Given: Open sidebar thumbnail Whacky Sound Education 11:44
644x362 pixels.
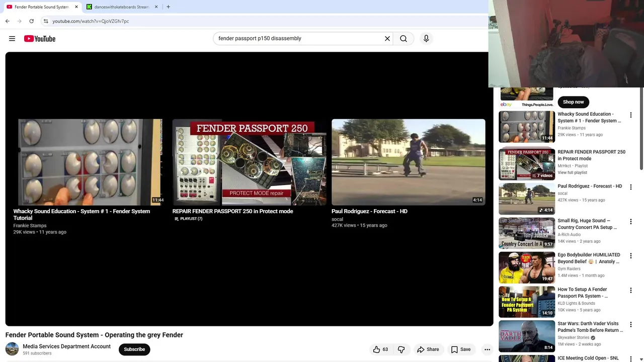Looking at the screenshot, I should (x=527, y=127).
